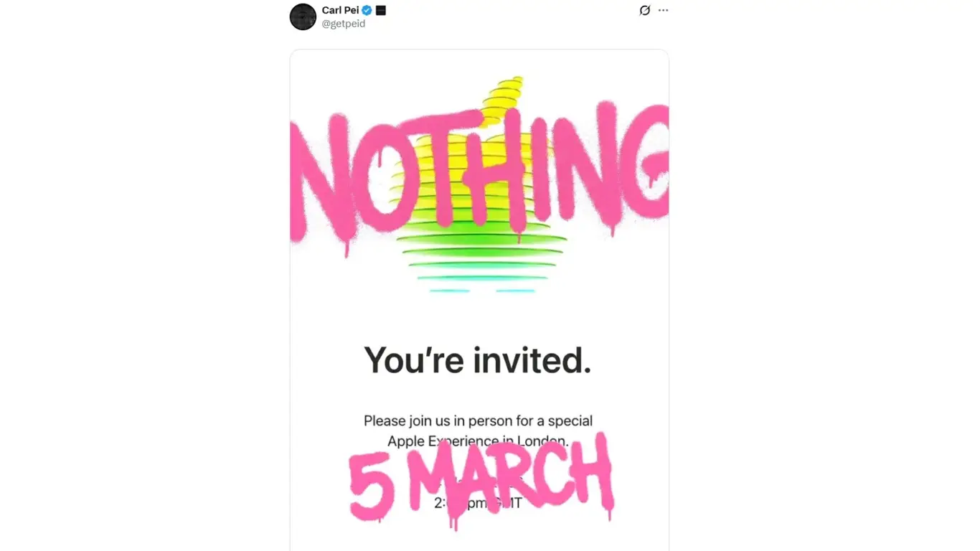Click the "Apple Experience in London" line
Viewport: 980px width, 551px height.
tap(478, 441)
